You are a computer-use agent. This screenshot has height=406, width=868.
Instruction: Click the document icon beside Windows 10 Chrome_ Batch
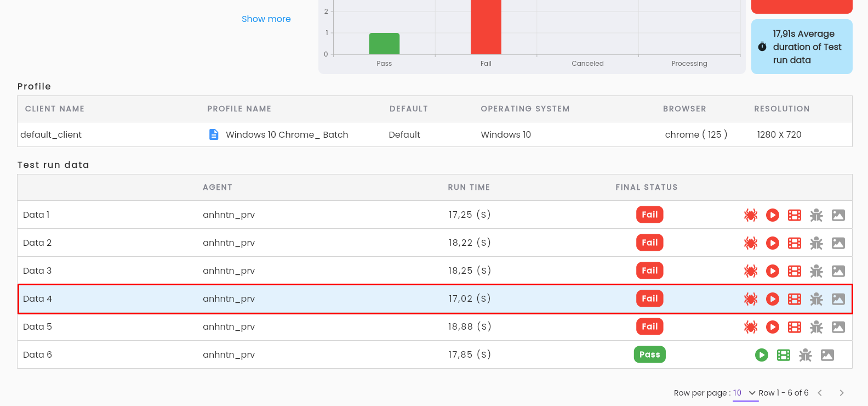pos(214,134)
